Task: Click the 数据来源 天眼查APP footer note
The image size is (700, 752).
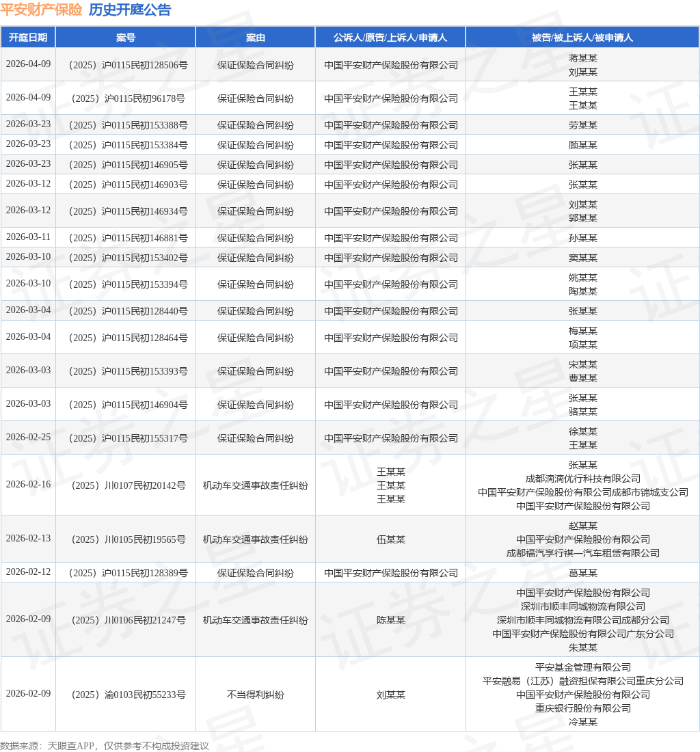Action: click(x=105, y=746)
